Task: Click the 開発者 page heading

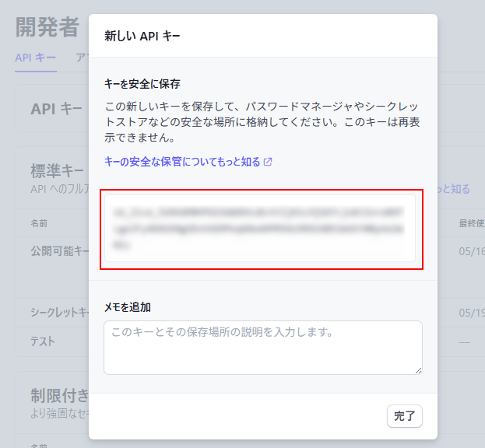Action: pos(47,27)
